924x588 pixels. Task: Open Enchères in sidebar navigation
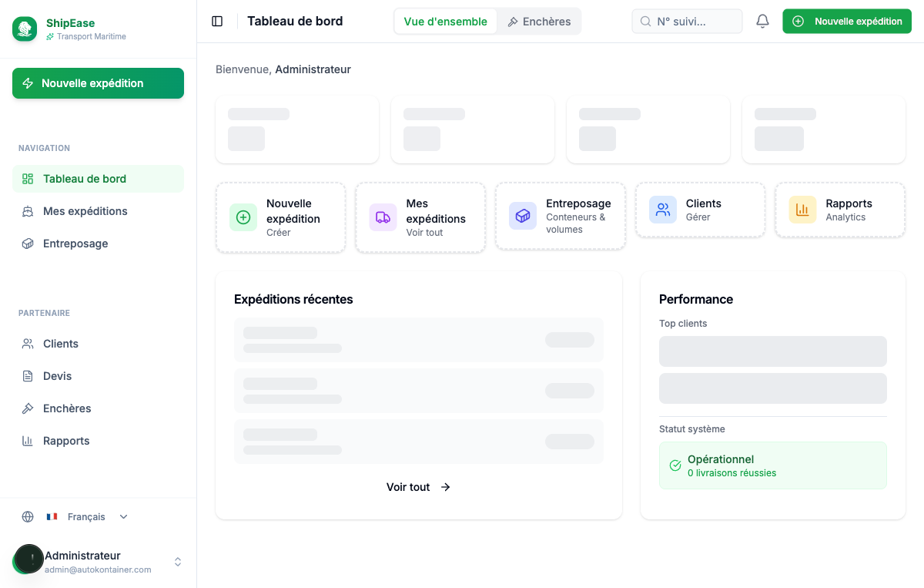click(98, 408)
